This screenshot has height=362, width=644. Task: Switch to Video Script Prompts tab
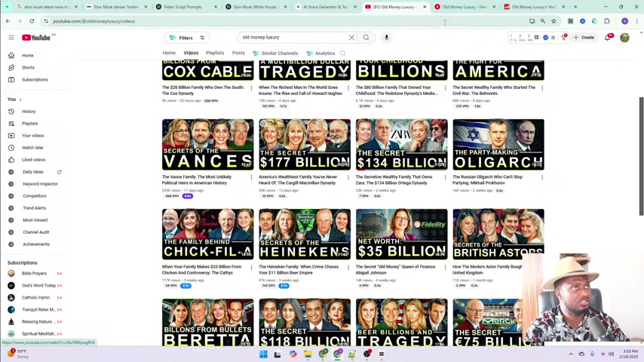click(182, 7)
